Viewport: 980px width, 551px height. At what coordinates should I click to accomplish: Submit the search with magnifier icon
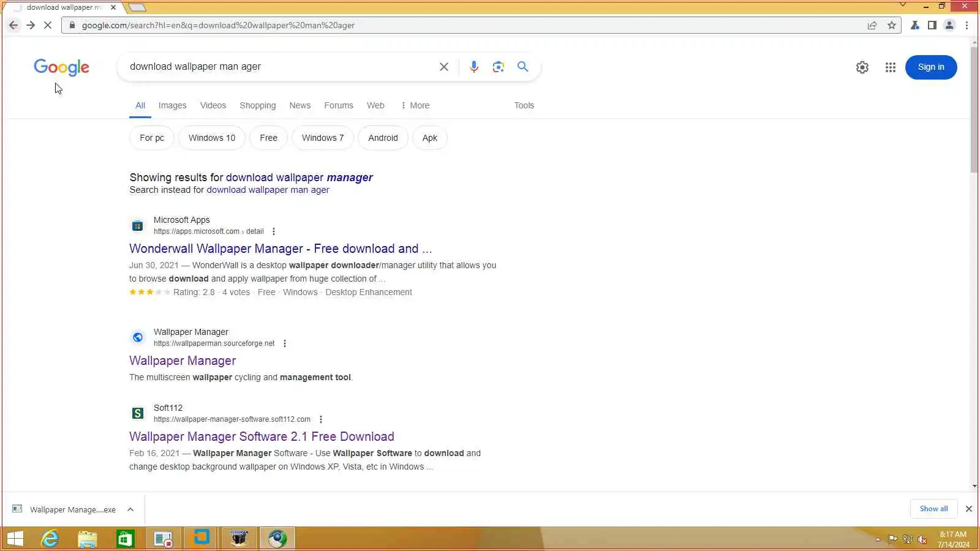[522, 67]
